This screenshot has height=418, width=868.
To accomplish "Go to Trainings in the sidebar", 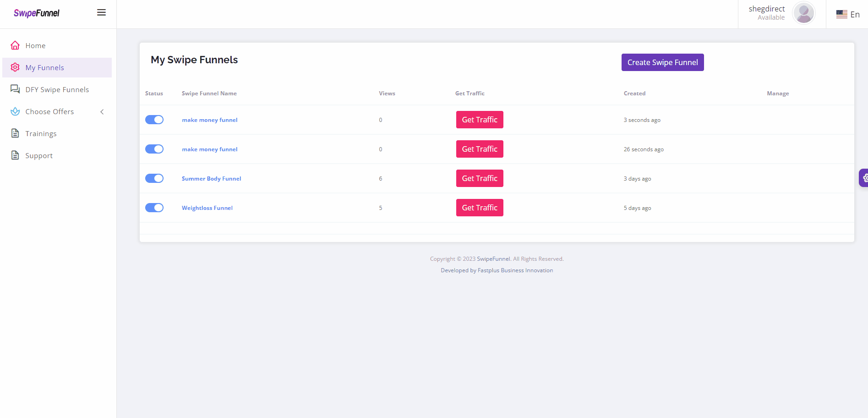I will coord(41,134).
